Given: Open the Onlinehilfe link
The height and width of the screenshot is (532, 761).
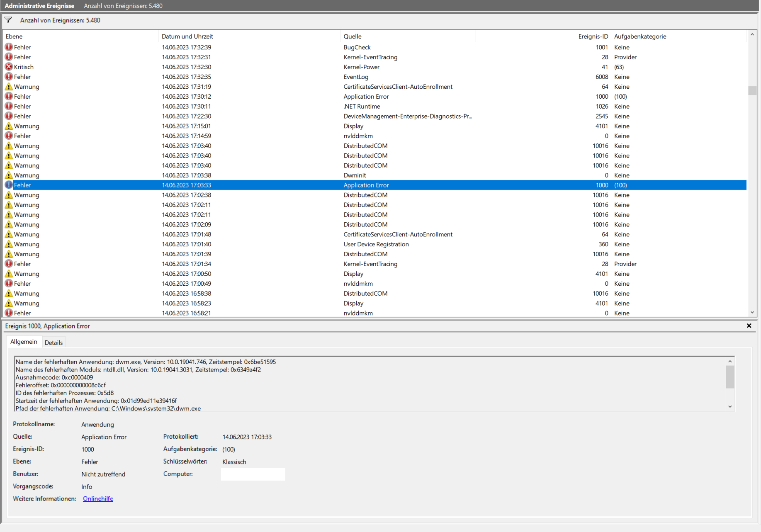Looking at the screenshot, I should pos(98,498).
